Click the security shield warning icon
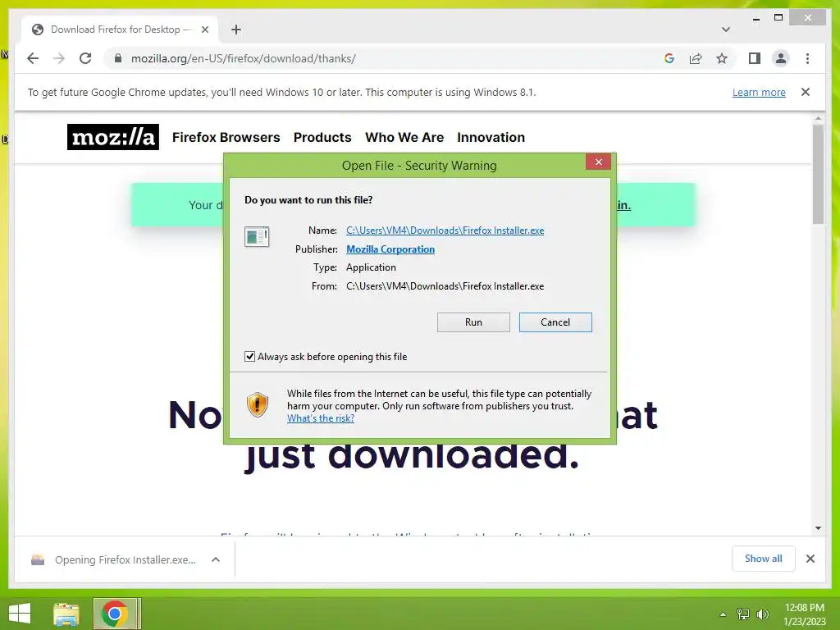This screenshot has width=840, height=630. tap(257, 404)
